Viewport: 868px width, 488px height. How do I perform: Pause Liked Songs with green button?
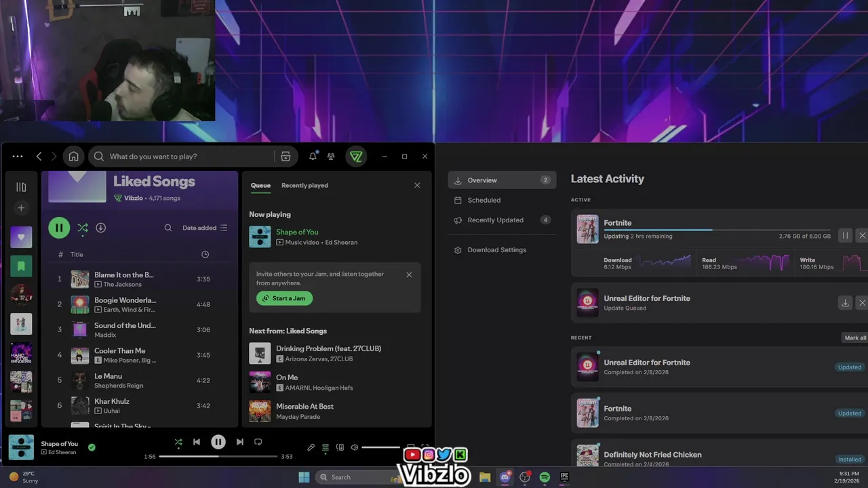59,228
